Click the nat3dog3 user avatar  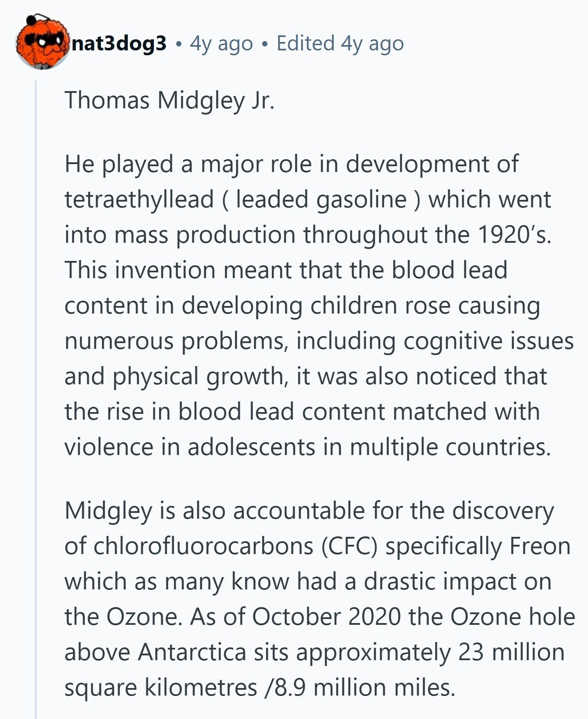point(42,43)
